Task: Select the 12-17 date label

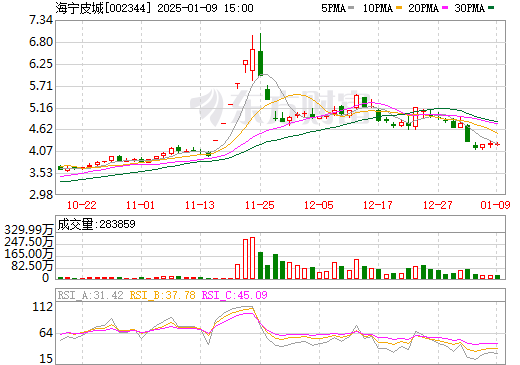Action: point(378,205)
